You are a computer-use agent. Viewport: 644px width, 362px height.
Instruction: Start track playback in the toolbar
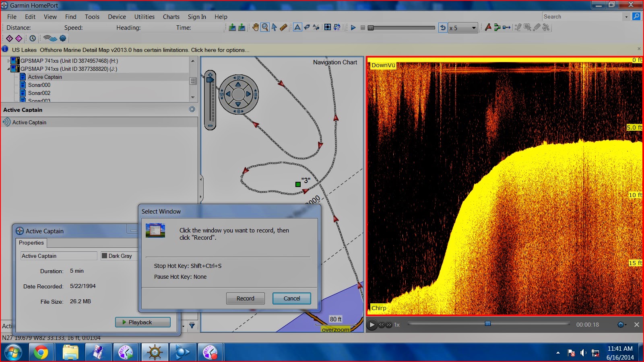pos(353,28)
